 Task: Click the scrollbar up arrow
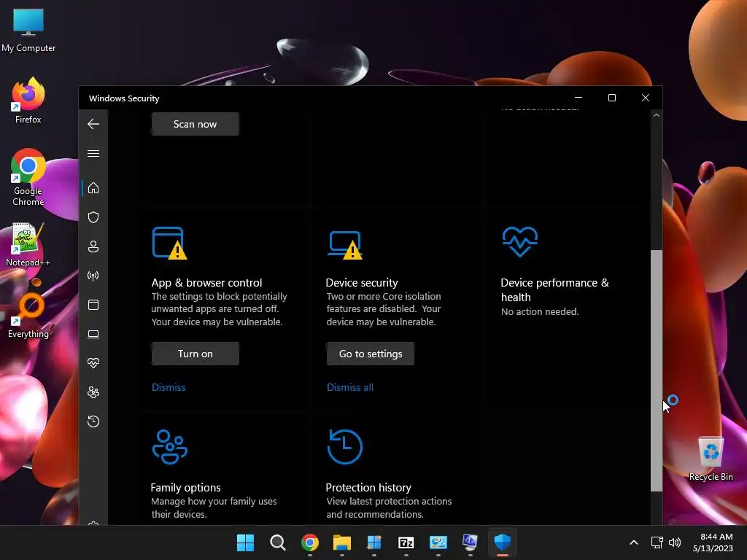657,115
